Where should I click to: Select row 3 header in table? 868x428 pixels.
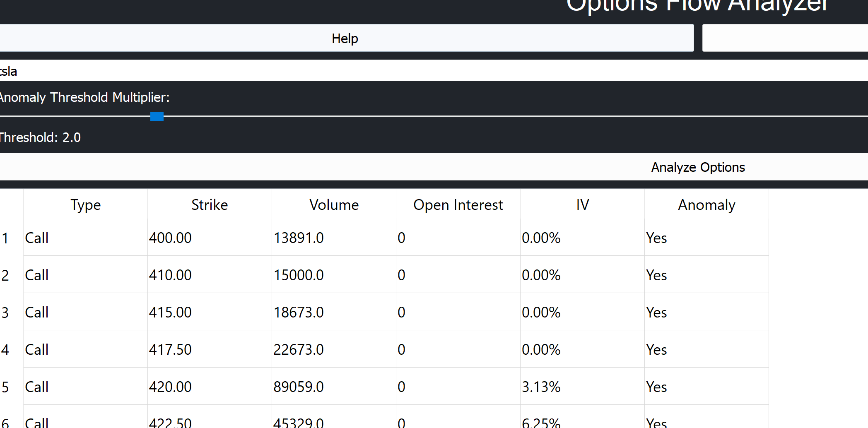(6, 313)
